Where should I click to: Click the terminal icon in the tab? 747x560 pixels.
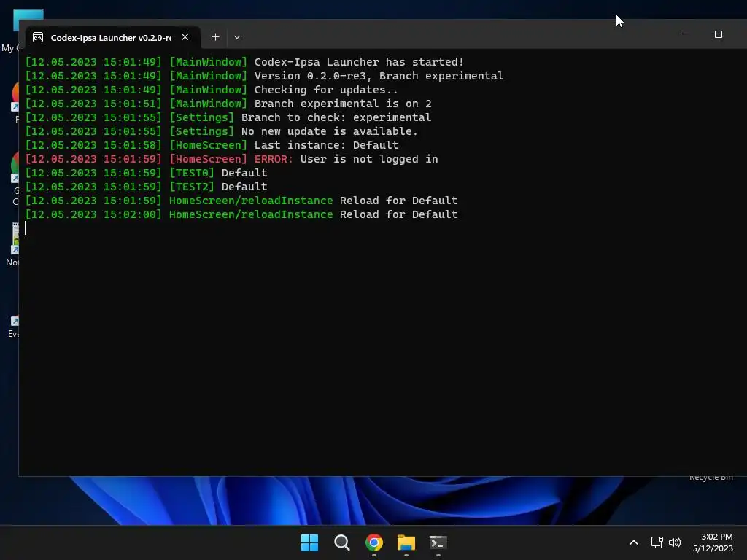[38, 38]
